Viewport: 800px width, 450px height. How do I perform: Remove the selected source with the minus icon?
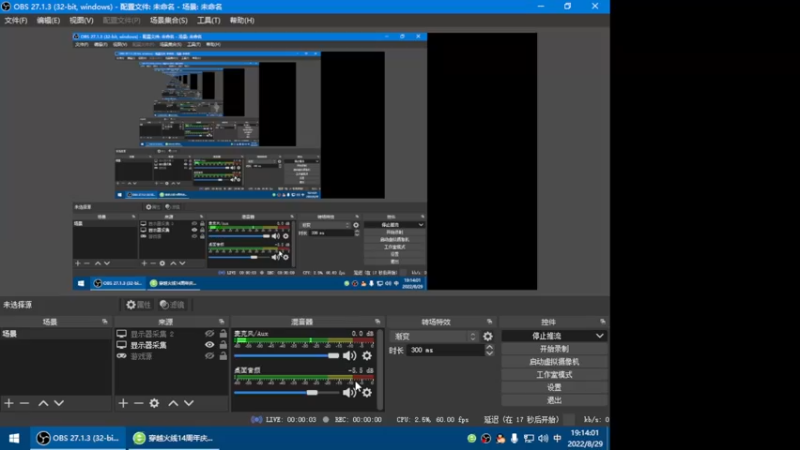[x=138, y=403]
